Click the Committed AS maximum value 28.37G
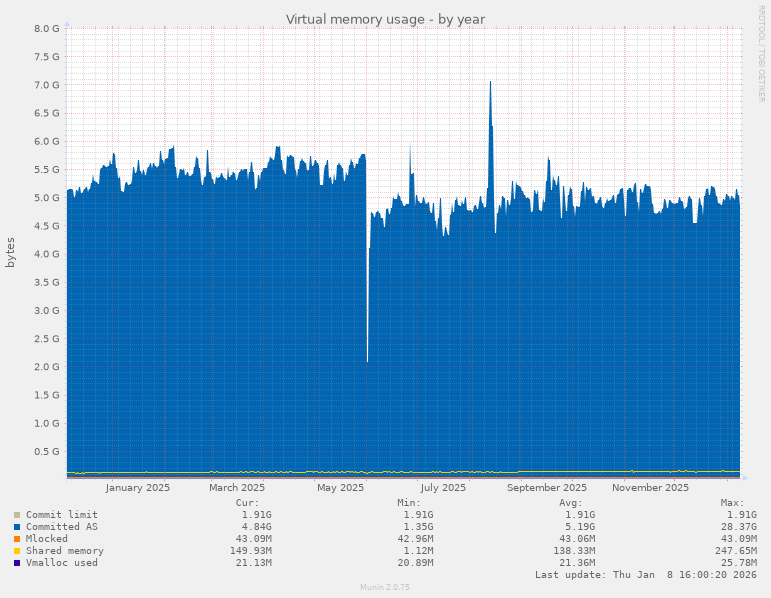This screenshot has height=598, width=771. pos(739,527)
